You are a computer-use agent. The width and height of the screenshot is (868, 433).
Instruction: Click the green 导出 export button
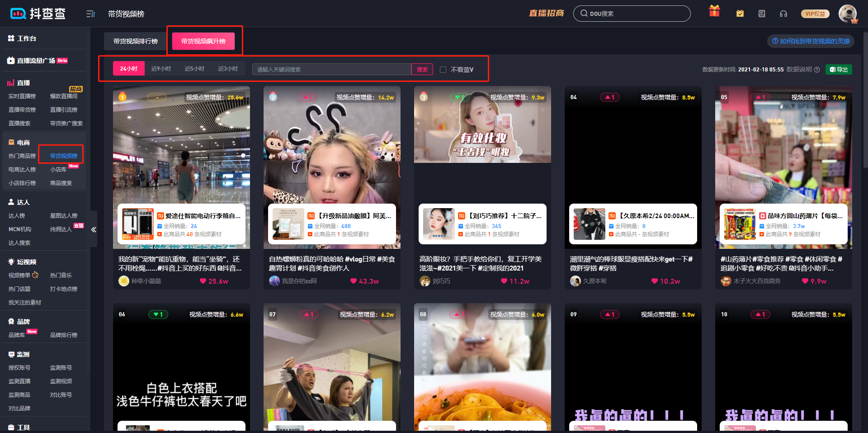839,69
